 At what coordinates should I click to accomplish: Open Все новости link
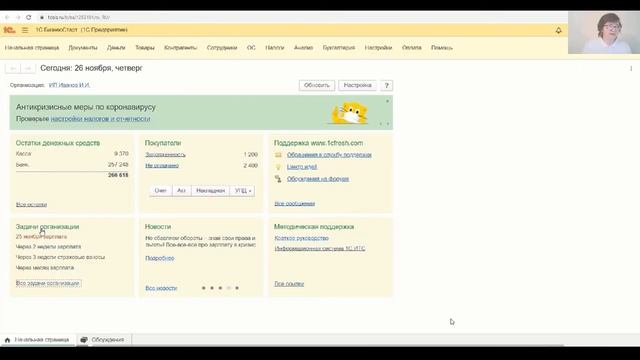click(161, 288)
